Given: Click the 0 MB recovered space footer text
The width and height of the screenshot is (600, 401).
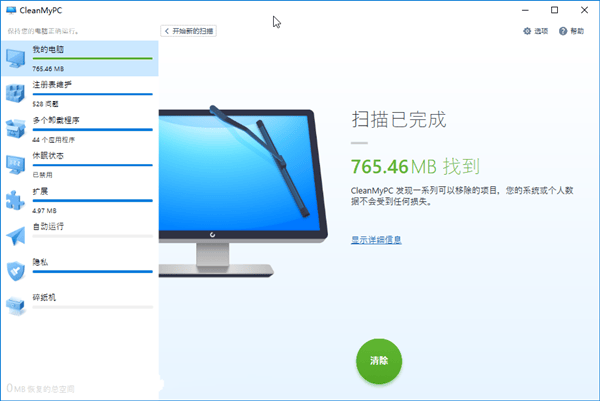Looking at the screenshot, I should click(41, 389).
